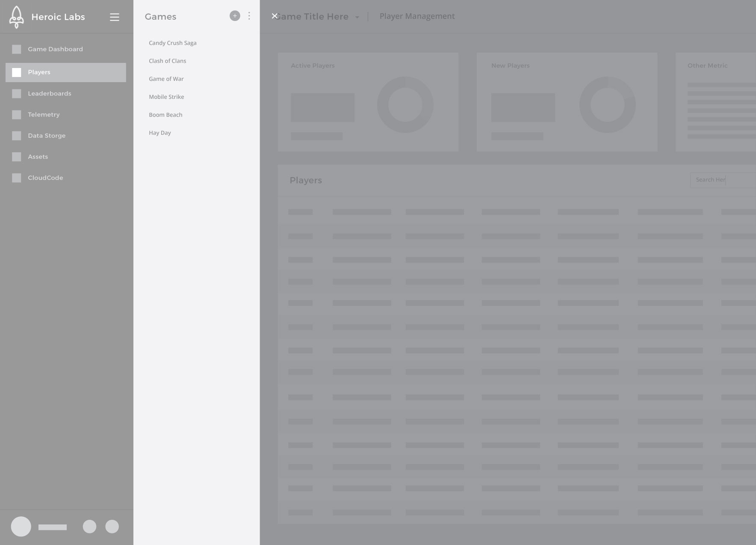Screen dimensions: 756x545
Task: Click the plus icon to add game
Action: pyautogui.click(x=235, y=16)
